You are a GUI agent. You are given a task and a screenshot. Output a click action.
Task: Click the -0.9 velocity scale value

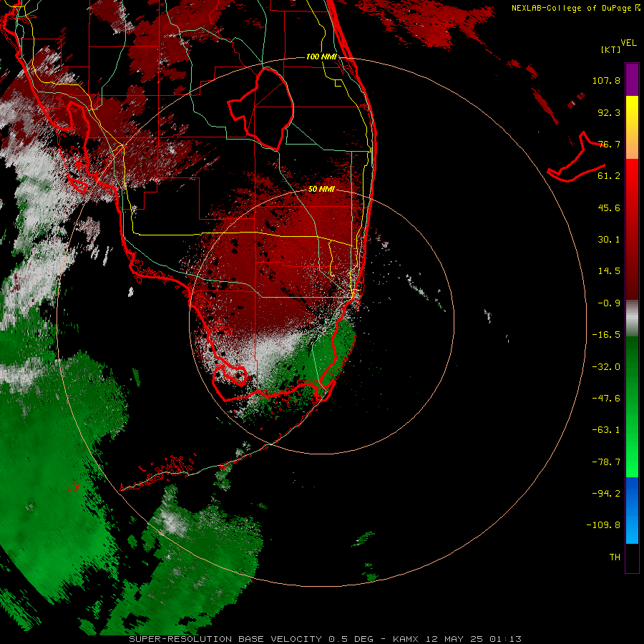pos(609,303)
